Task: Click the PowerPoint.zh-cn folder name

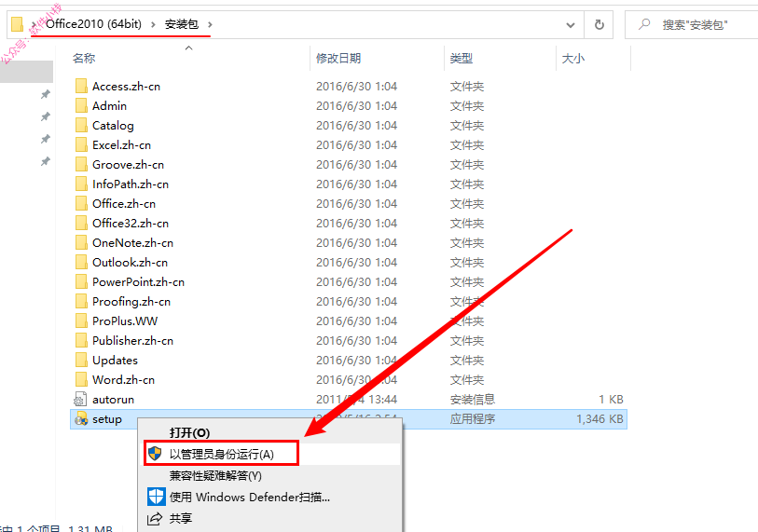Action: point(139,281)
